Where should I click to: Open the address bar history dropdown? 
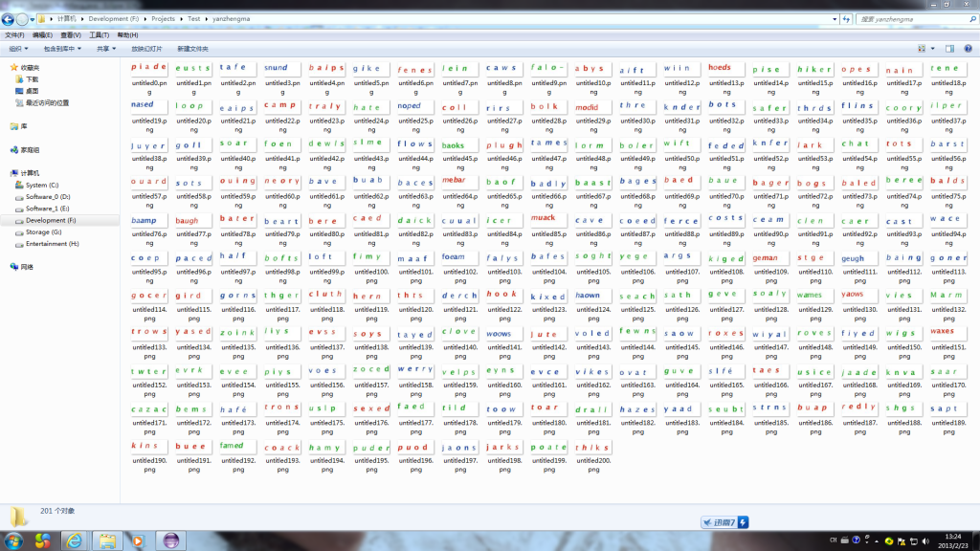835,19
